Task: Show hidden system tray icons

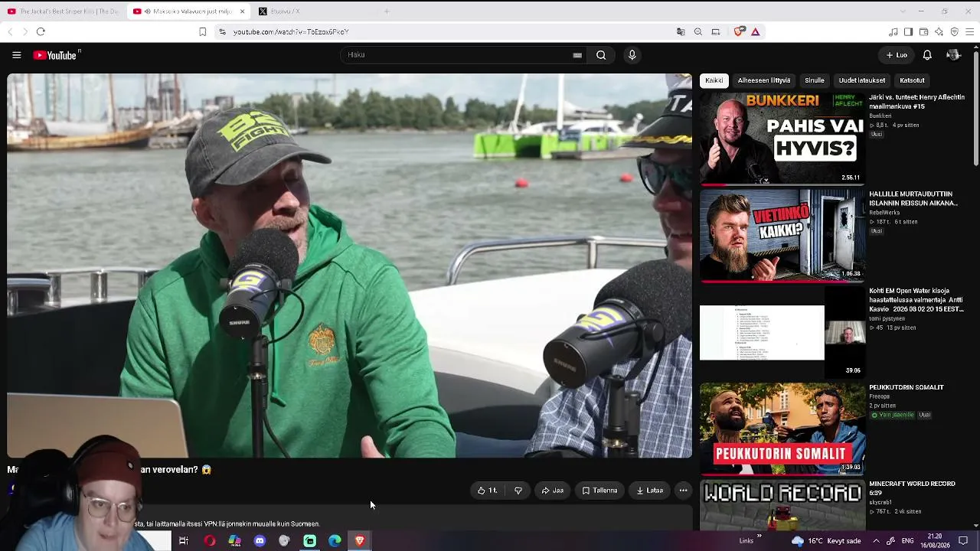Action: (x=876, y=541)
